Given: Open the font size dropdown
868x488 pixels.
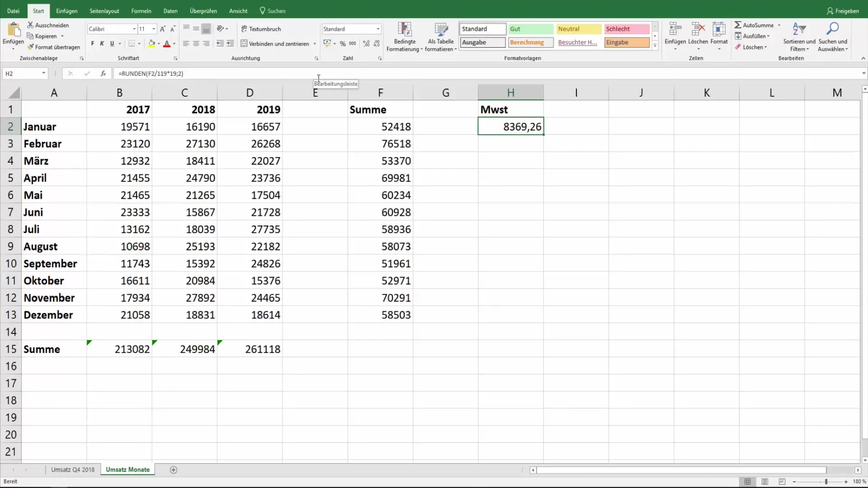Looking at the screenshot, I should [x=154, y=29].
